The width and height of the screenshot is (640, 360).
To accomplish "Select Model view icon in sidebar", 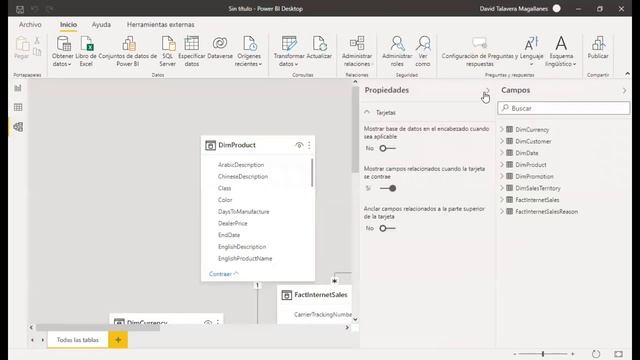I will pyautogui.click(x=18, y=127).
